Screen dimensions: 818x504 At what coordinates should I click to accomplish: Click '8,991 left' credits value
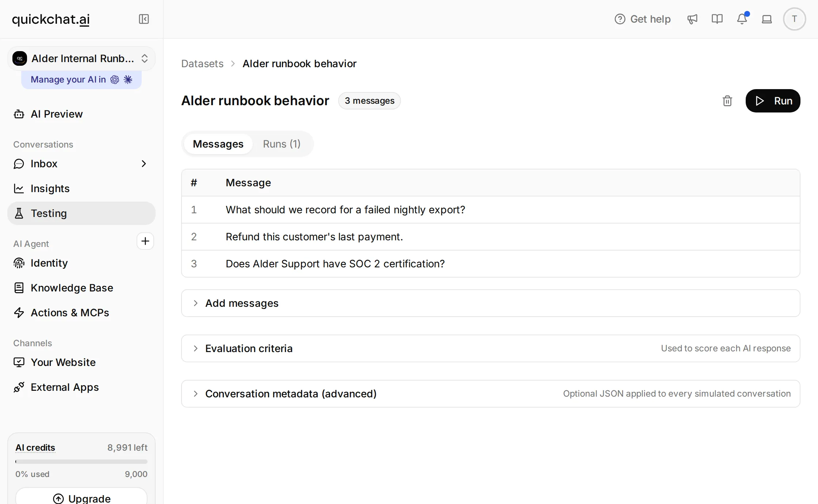127,448
